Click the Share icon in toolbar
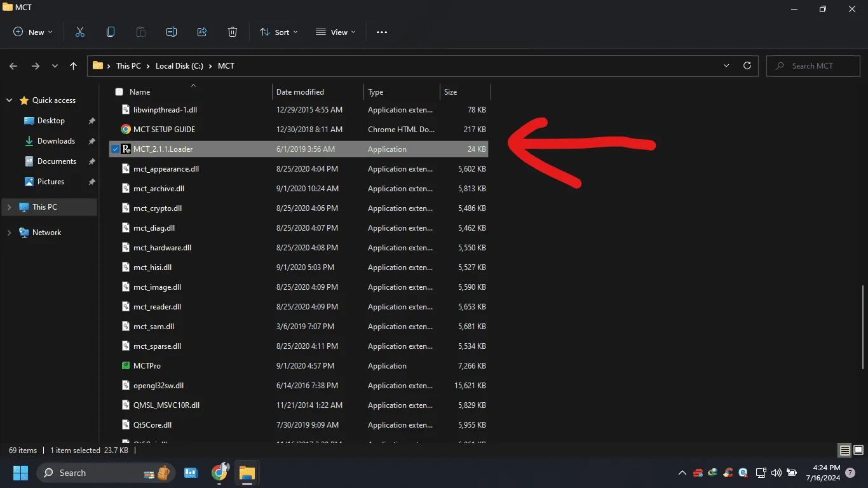This screenshot has width=868, height=488. tap(202, 32)
